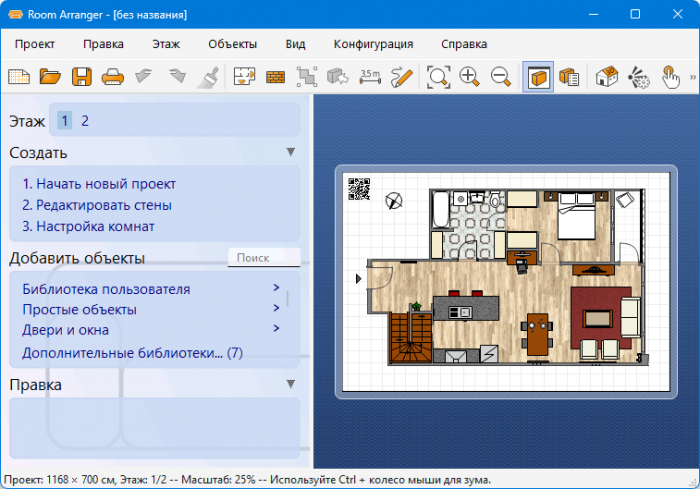Switch to floor 2
This screenshot has width=700, height=489.
tap(85, 121)
